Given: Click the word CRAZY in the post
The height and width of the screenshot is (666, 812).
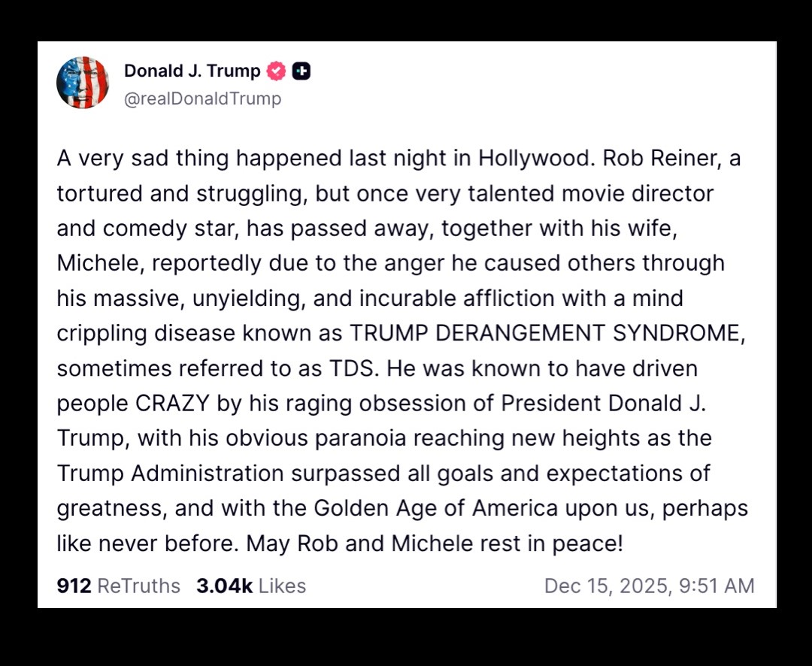Looking at the screenshot, I should click(172, 404).
